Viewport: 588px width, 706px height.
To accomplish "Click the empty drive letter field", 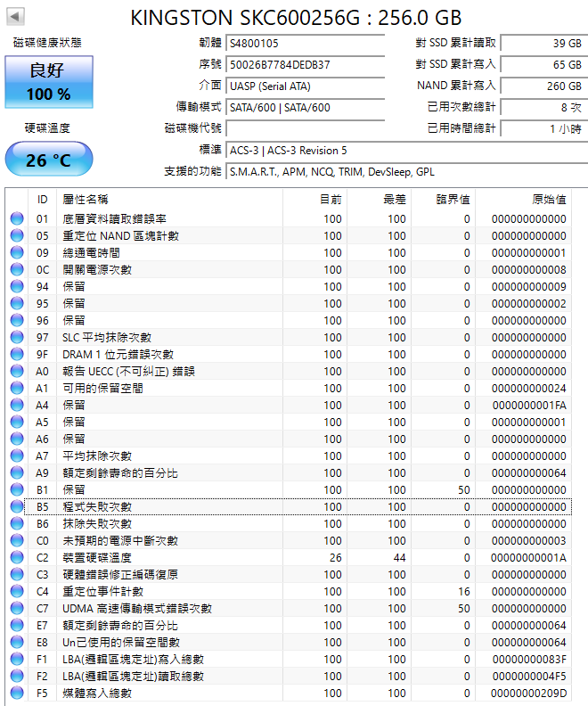I will (x=305, y=128).
